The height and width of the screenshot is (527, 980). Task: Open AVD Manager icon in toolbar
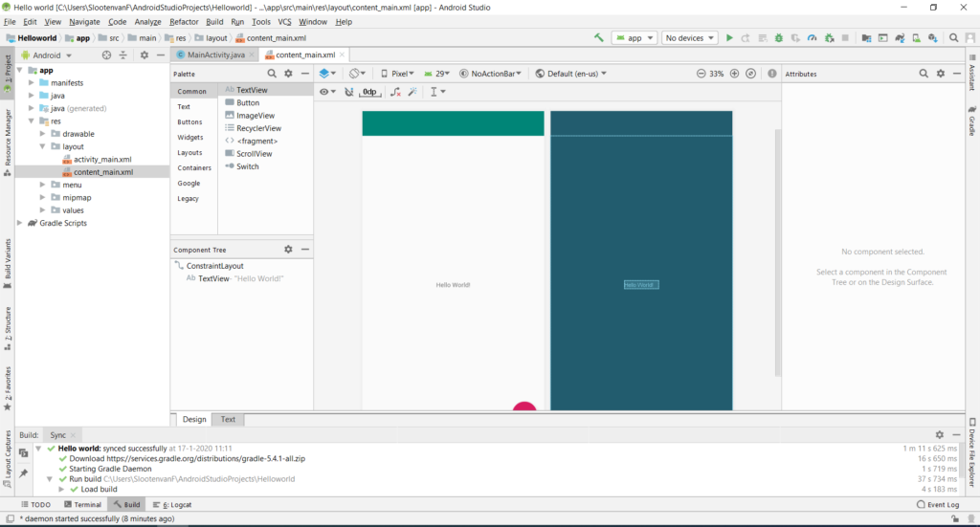(x=916, y=38)
